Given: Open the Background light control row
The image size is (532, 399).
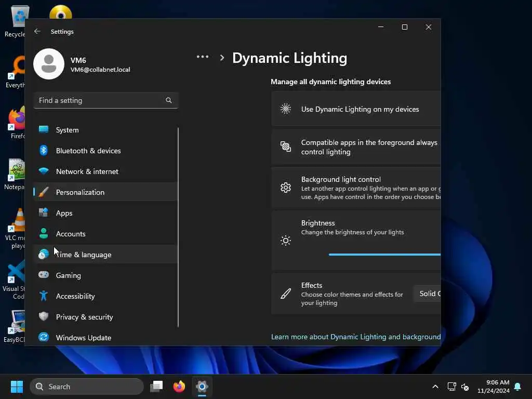Looking at the screenshot, I should (356, 188).
